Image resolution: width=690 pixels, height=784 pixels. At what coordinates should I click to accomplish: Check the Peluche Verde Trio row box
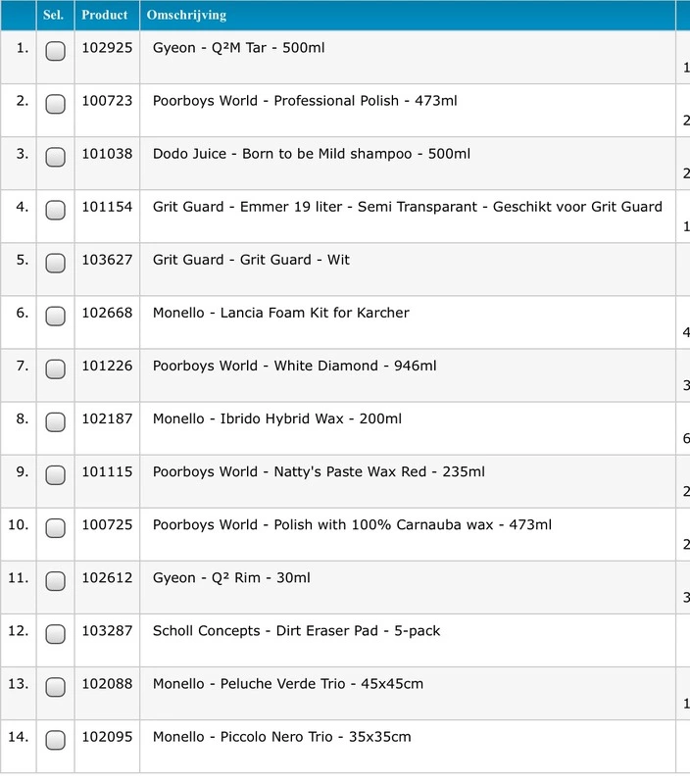55,687
